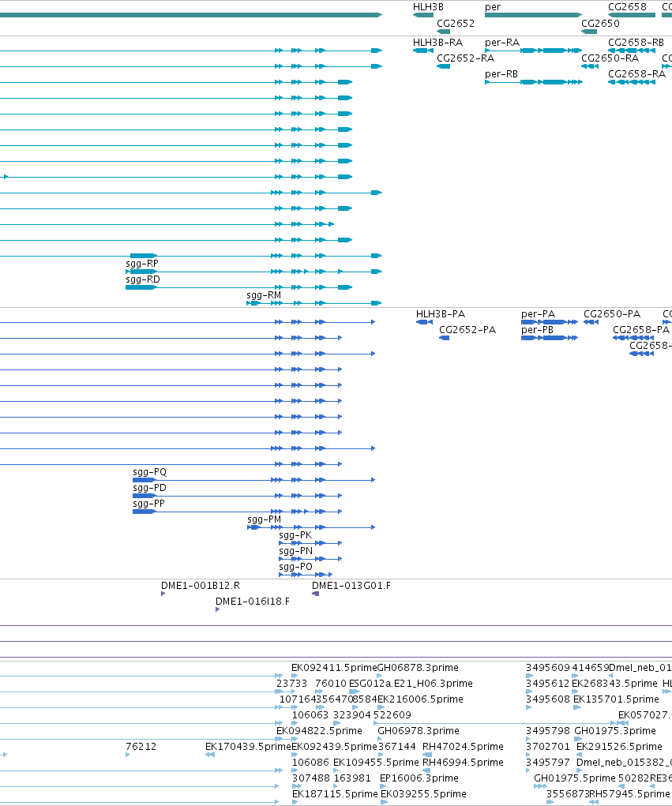This screenshot has height=806, width=672.
Task: Select the GH06878.3prime EST label
Action: (x=418, y=668)
